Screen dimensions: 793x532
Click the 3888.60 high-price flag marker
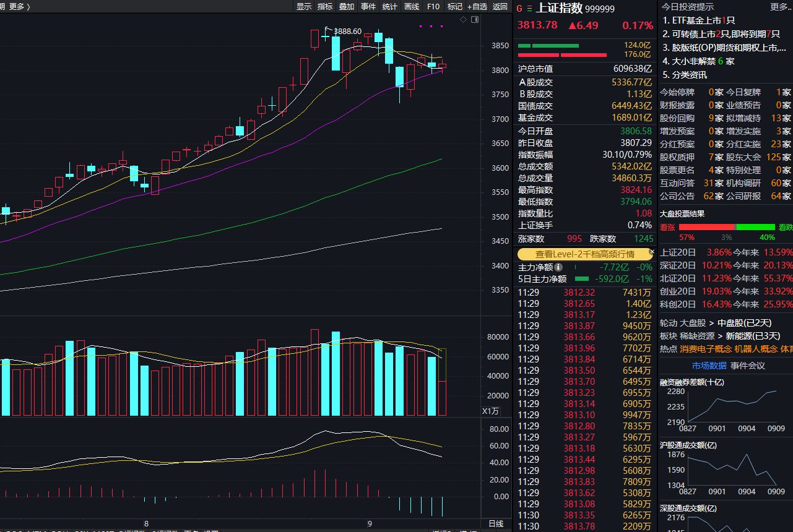tap(328, 28)
